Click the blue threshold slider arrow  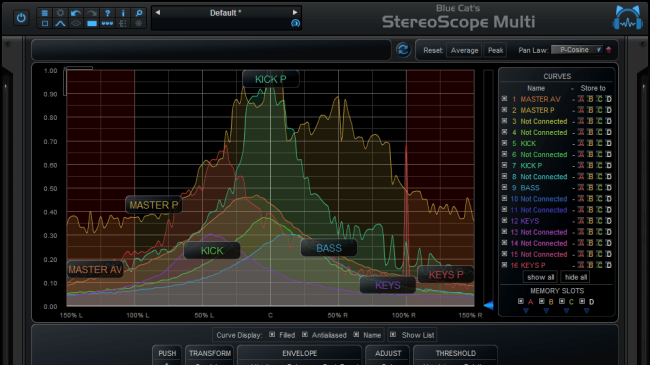[488, 305]
